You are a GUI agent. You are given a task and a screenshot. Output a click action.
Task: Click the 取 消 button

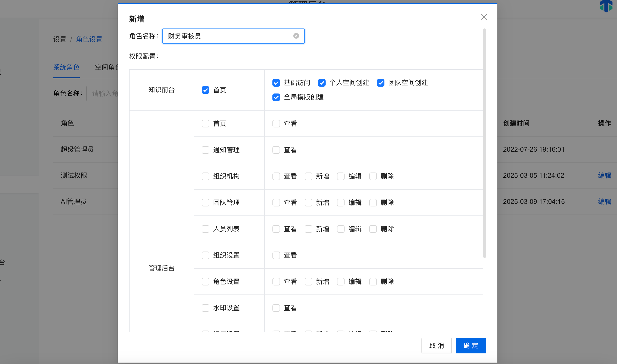coord(436,345)
